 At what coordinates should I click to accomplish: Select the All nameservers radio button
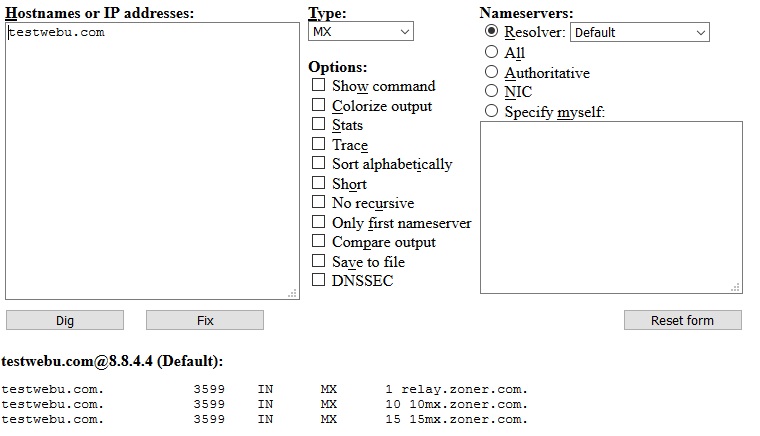tap(491, 52)
